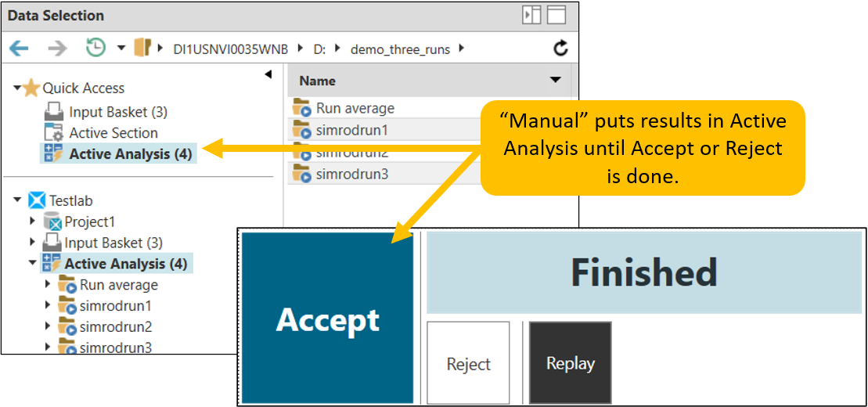Collapse the Quick Access tree node

17,88
